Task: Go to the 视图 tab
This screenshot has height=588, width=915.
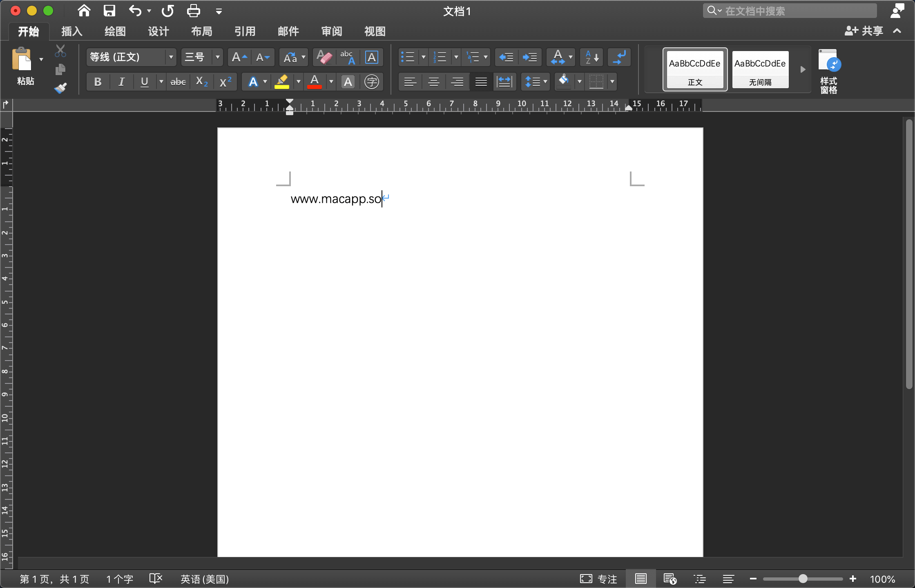Action: (x=375, y=31)
